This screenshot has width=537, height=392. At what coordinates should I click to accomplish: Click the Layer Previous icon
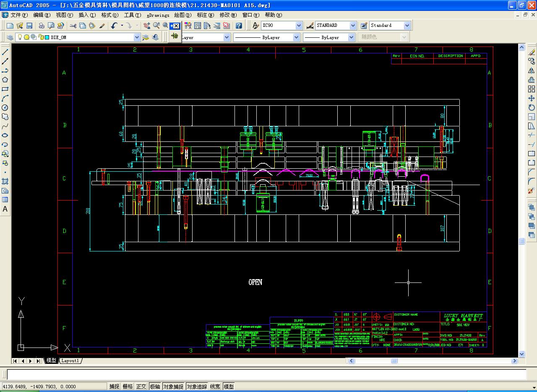[x=156, y=37]
